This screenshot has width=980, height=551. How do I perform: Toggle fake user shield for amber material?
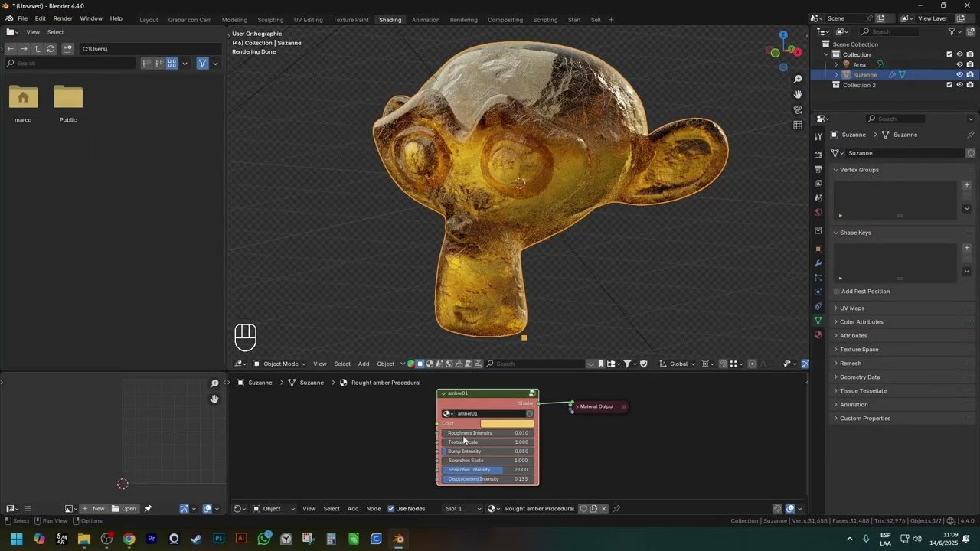pos(583,509)
